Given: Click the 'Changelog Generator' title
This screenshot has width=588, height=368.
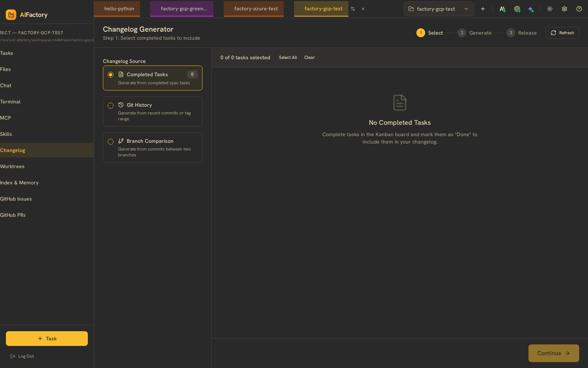Looking at the screenshot, I should click(x=138, y=29).
